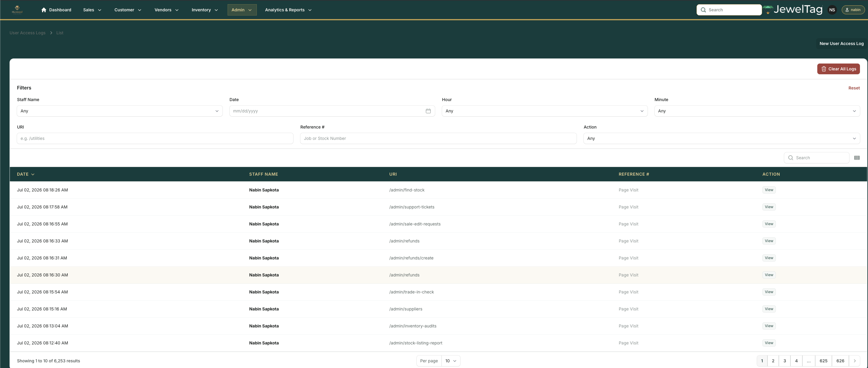Click 'Showing 1 to 10 of 6,253 results'
The width and height of the screenshot is (868, 368).
(49, 361)
